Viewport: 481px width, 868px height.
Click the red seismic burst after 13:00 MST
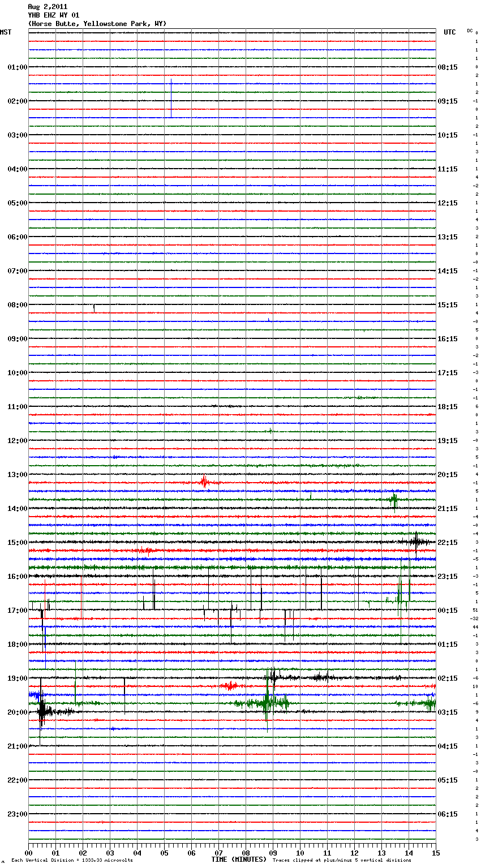click(x=204, y=482)
